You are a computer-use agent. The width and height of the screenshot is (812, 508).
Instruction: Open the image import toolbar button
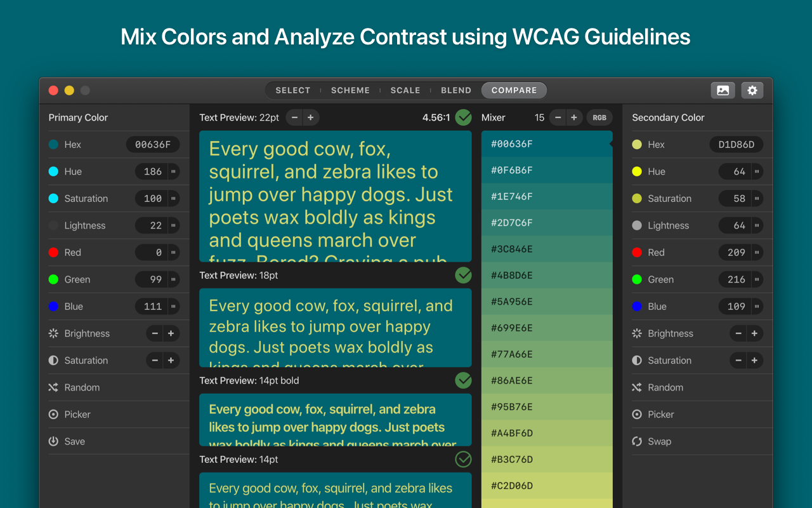pos(723,90)
